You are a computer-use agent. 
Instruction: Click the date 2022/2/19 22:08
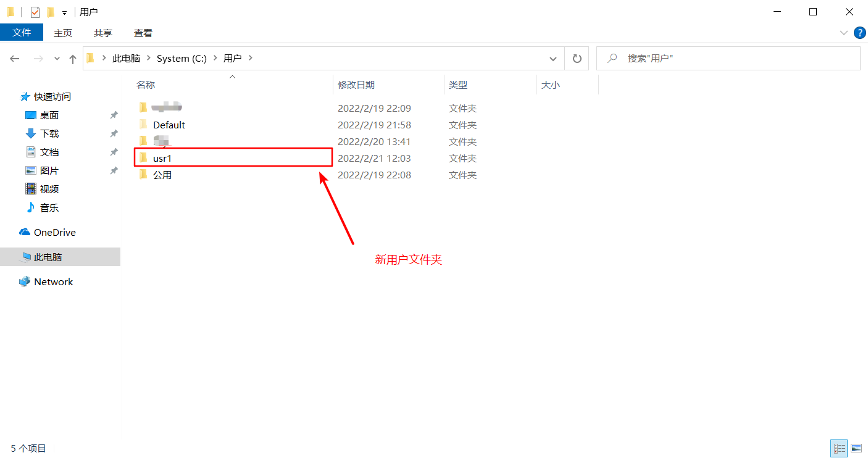pyautogui.click(x=374, y=175)
